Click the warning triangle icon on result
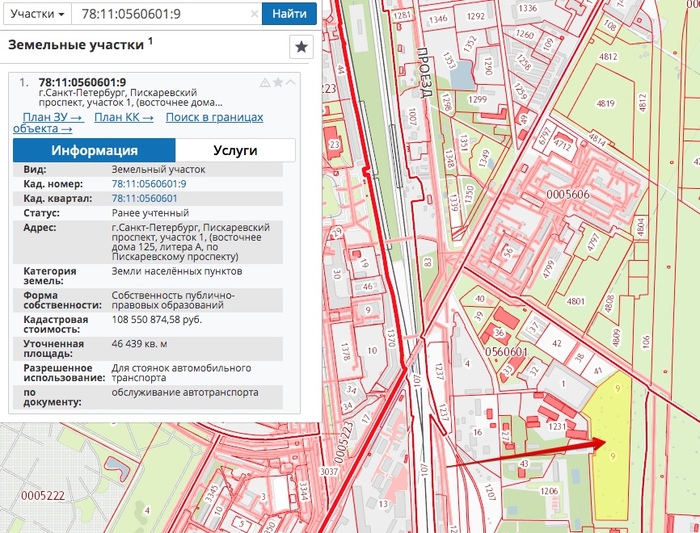This screenshot has width=700, height=533. 264,82
